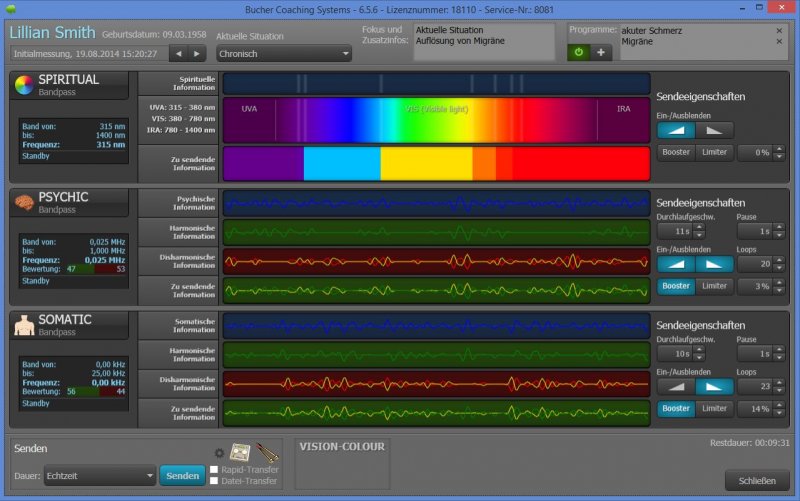This screenshot has width=800, height=501.
Task: Click the Psychic Disharmonische Information waveform
Action: [x=436, y=262]
